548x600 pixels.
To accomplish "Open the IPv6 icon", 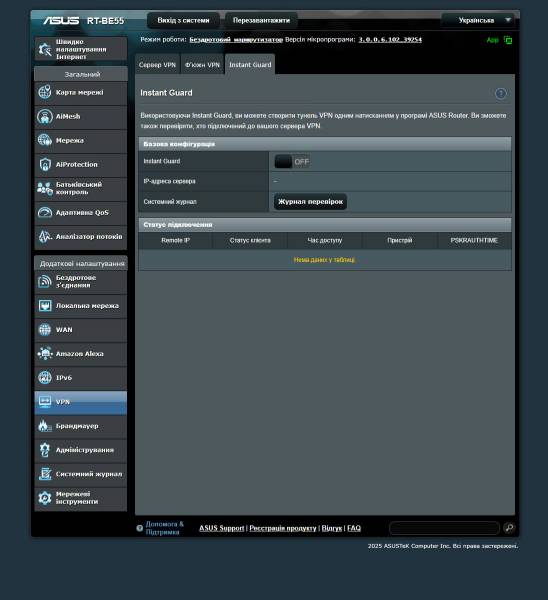I will point(45,378).
